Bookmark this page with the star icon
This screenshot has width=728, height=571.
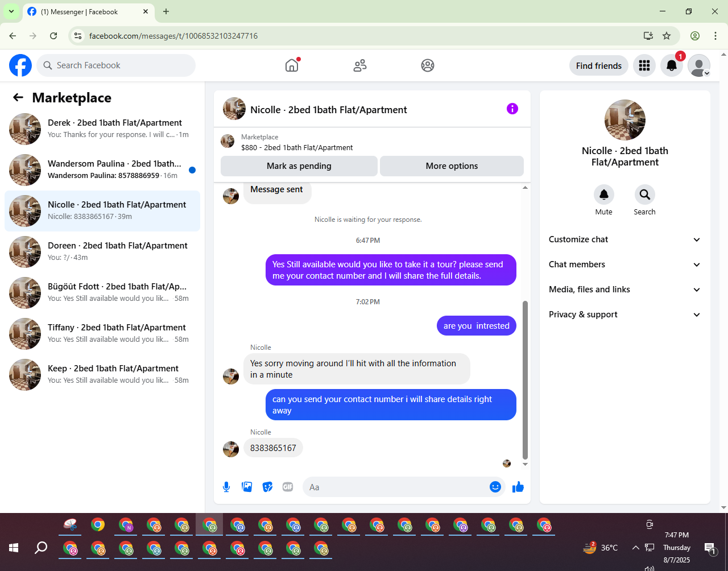667,36
